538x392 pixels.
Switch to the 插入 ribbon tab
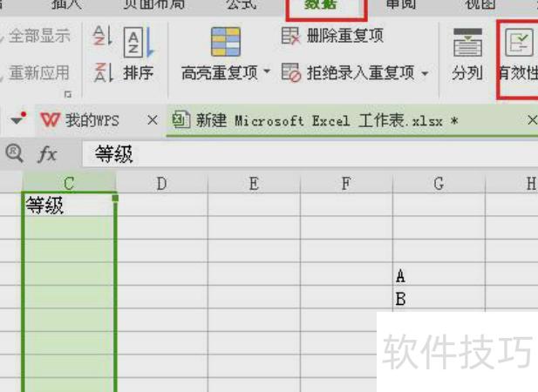pyautogui.click(x=67, y=5)
